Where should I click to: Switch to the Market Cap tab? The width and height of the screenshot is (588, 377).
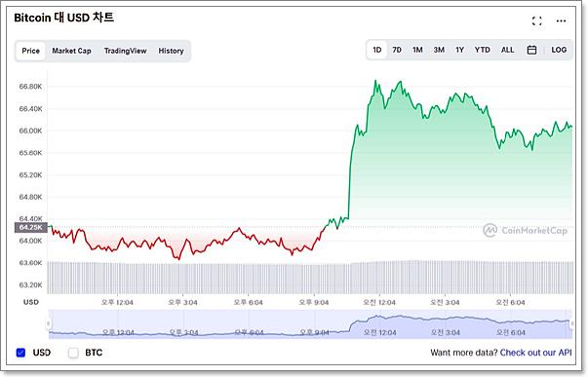[x=71, y=51]
